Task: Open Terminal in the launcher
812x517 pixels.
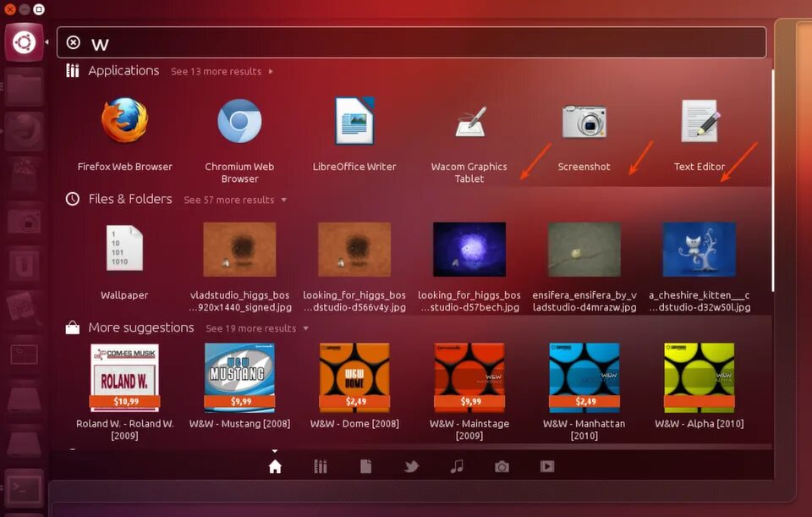Action: 24,488
